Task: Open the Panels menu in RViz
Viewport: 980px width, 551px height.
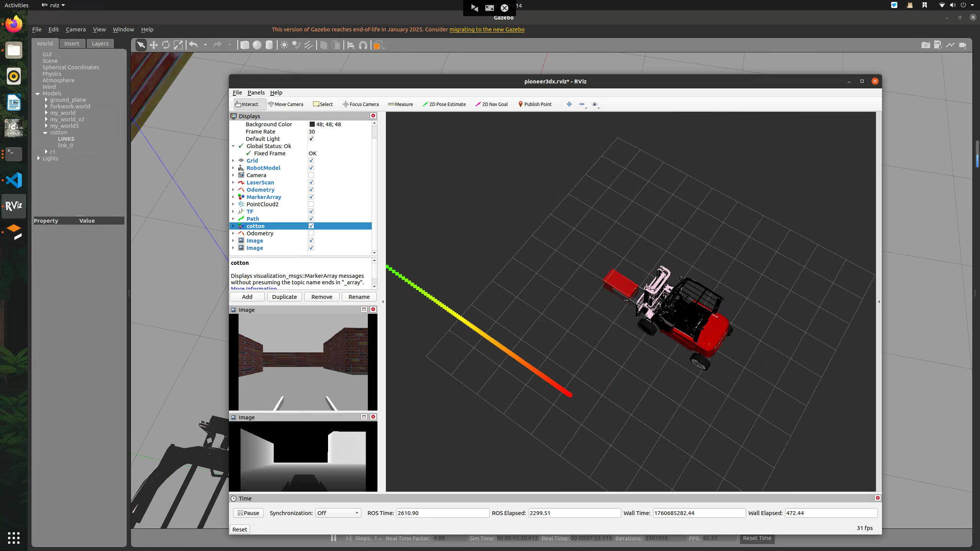Action: (256, 93)
